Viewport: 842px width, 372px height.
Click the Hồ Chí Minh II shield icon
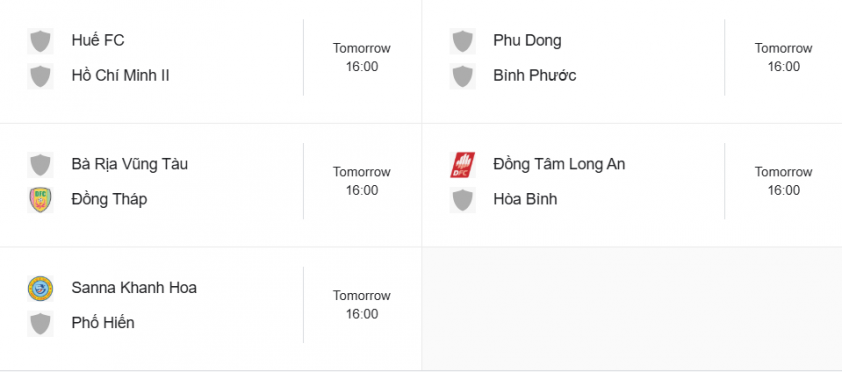click(40, 76)
